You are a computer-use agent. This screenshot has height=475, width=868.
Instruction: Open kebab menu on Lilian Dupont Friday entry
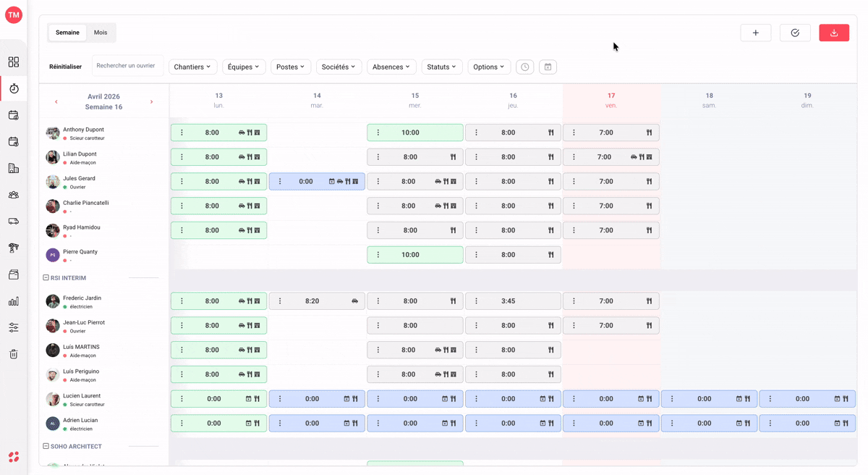pos(574,157)
